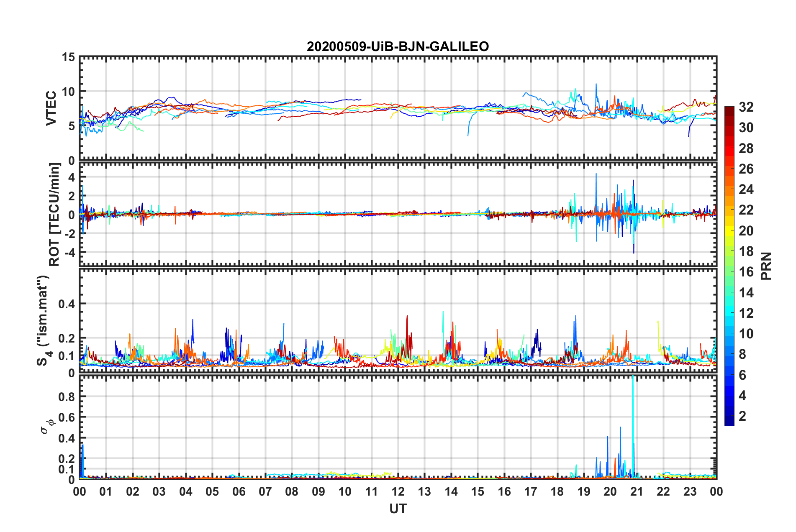Click the dark red top of the PRN colorbar
The height and width of the screenshot is (532, 796).
[729, 111]
